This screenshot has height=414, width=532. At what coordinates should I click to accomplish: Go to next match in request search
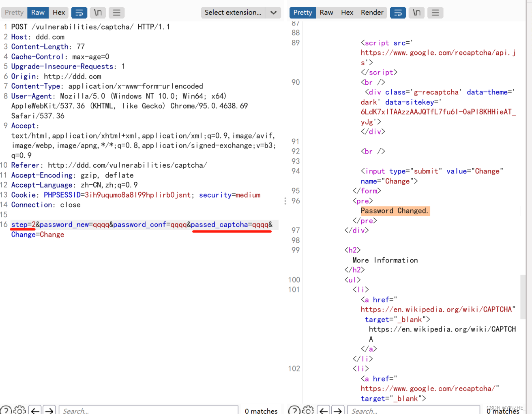(x=49, y=410)
